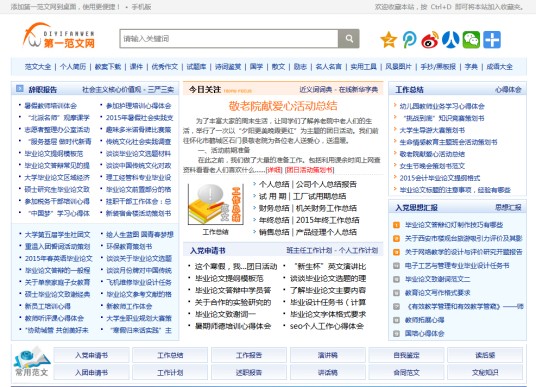Click the 辞职报告 header arrow icon
Viewport: 536px width, 387px height.
[x=19, y=89]
